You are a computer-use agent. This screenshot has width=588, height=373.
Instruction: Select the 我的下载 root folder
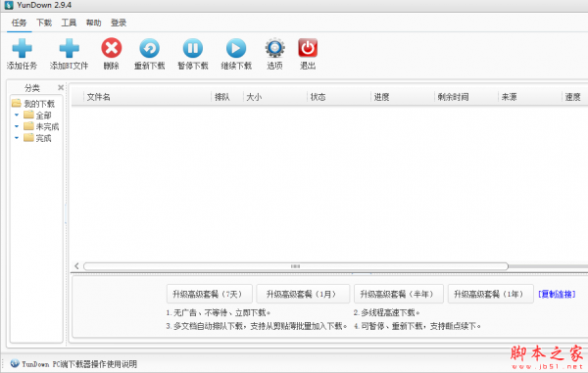(39, 104)
